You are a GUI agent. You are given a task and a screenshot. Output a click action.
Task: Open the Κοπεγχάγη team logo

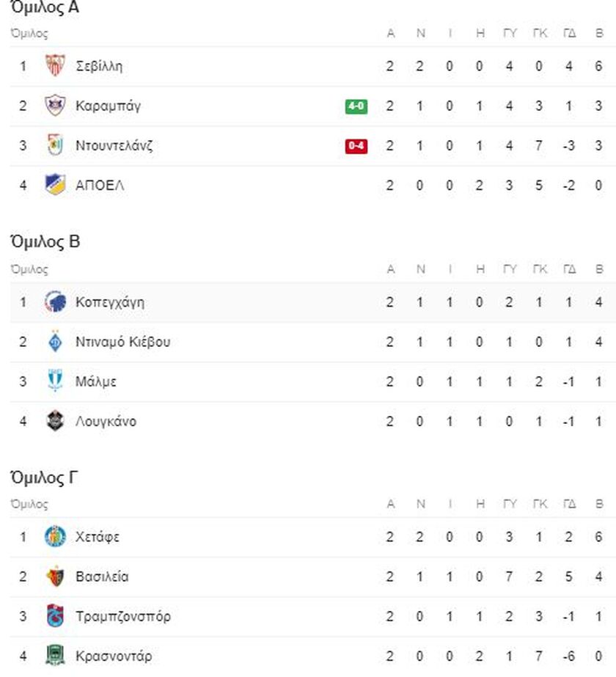pos(55,302)
